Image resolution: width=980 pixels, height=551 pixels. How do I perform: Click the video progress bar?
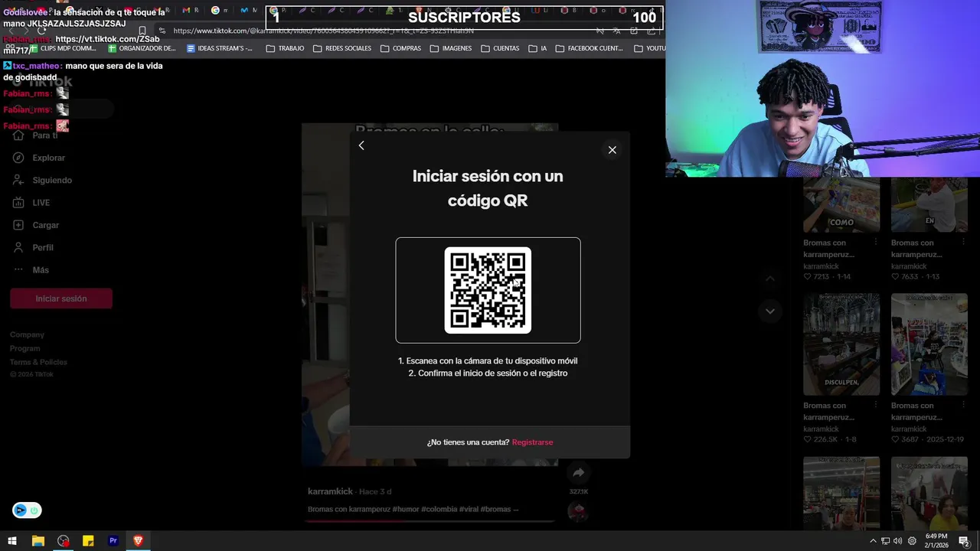(430, 522)
